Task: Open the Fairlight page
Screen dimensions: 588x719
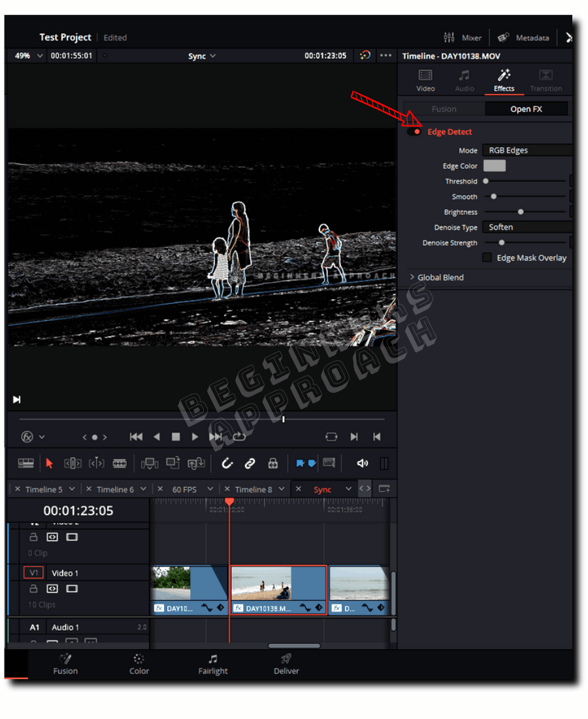Action: (x=213, y=665)
